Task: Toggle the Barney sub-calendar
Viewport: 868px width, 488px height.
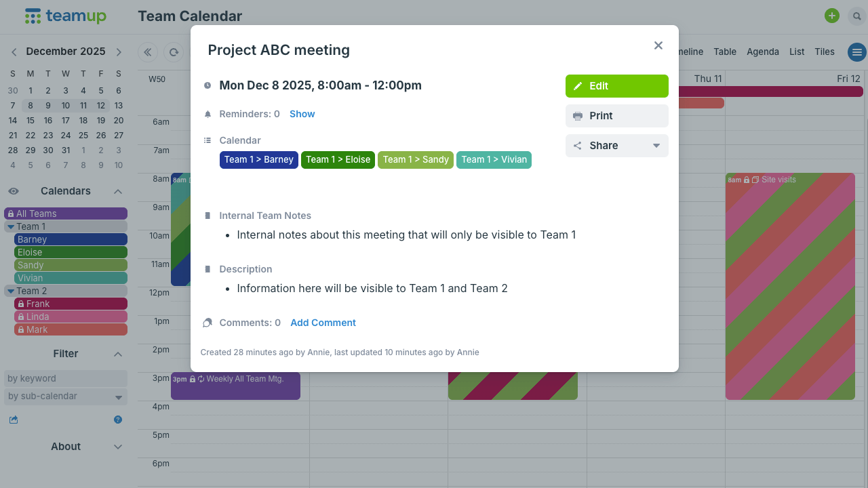Action: pos(71,239)
